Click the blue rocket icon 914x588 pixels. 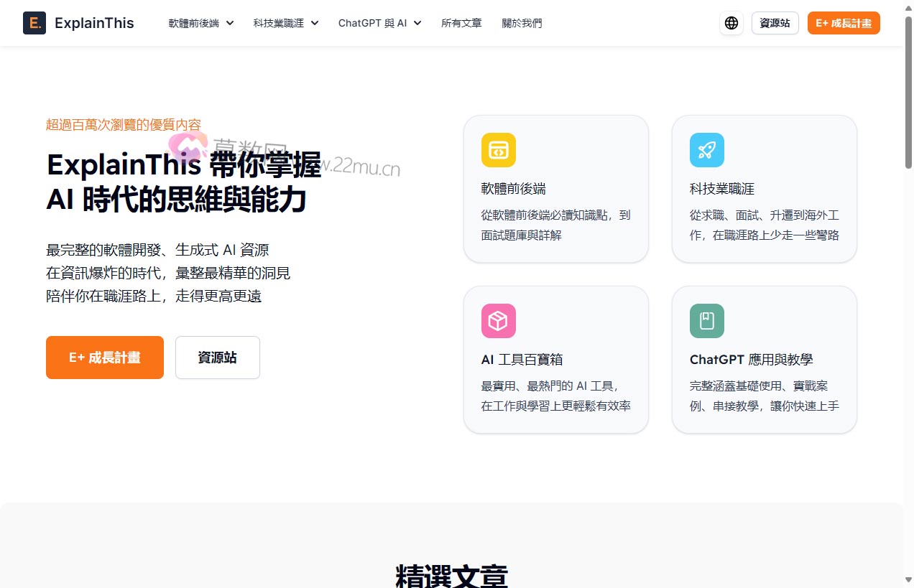click(706, 150)
